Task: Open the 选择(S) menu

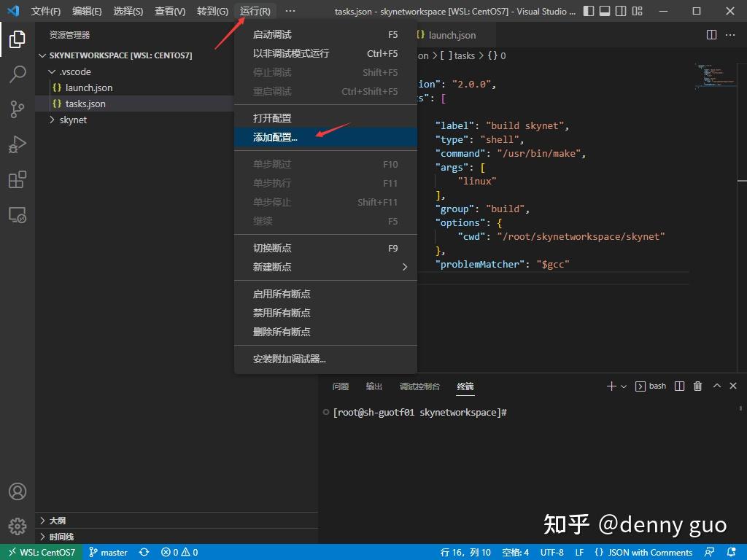Action: (128, 11)
